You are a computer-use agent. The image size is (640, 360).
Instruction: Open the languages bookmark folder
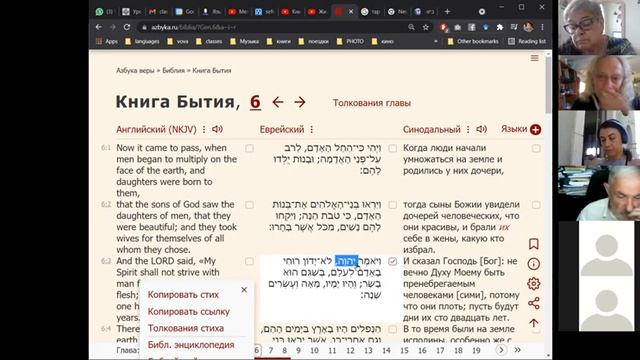click(142, 41)
